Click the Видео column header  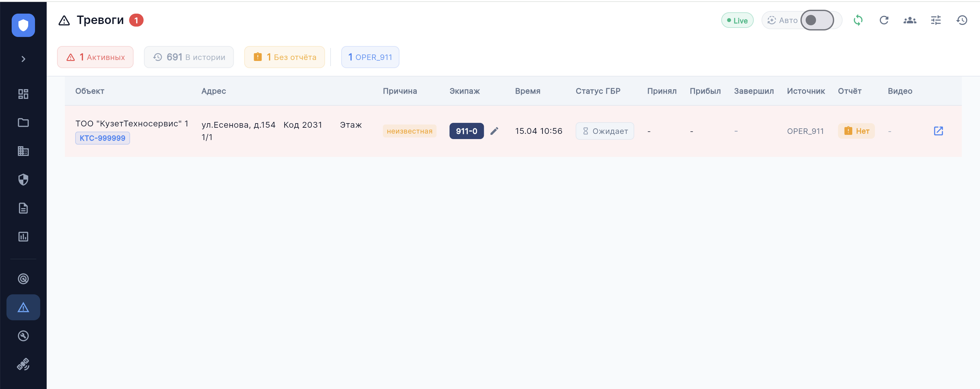point(900,91)
